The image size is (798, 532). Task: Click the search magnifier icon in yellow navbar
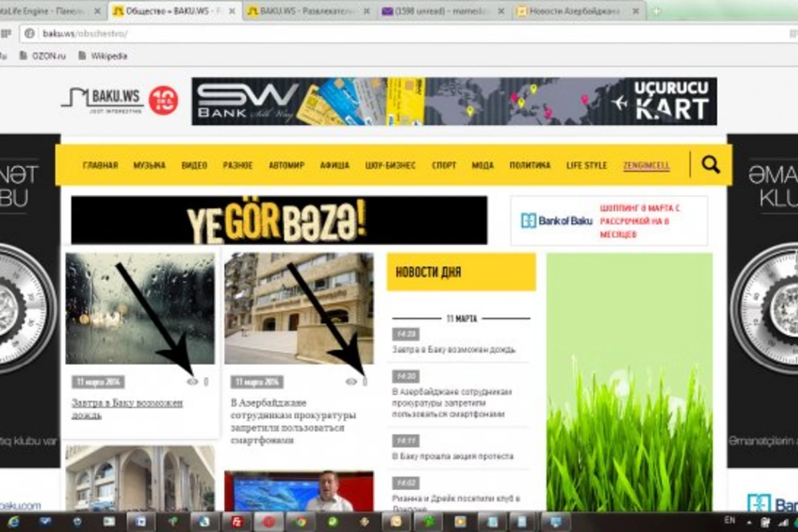coord(711,164)
